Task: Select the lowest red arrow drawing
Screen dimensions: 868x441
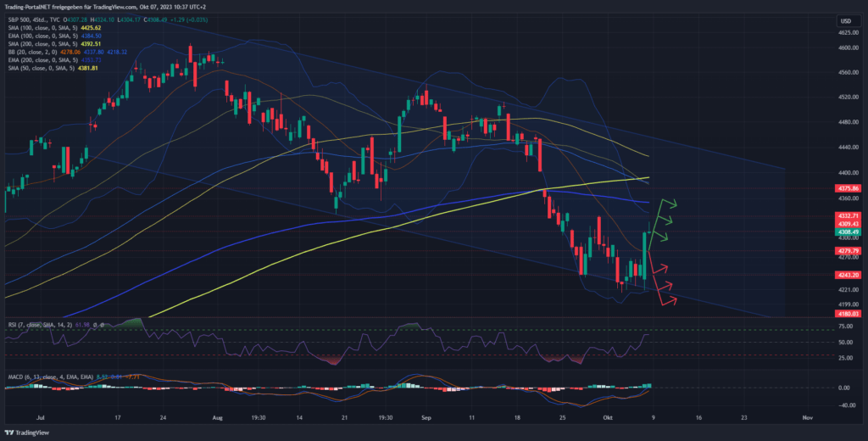Action: (667, 300)
